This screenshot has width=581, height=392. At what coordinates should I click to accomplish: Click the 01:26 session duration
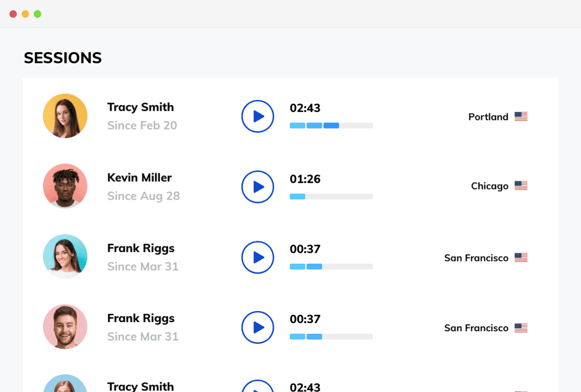tap(305, 179)
